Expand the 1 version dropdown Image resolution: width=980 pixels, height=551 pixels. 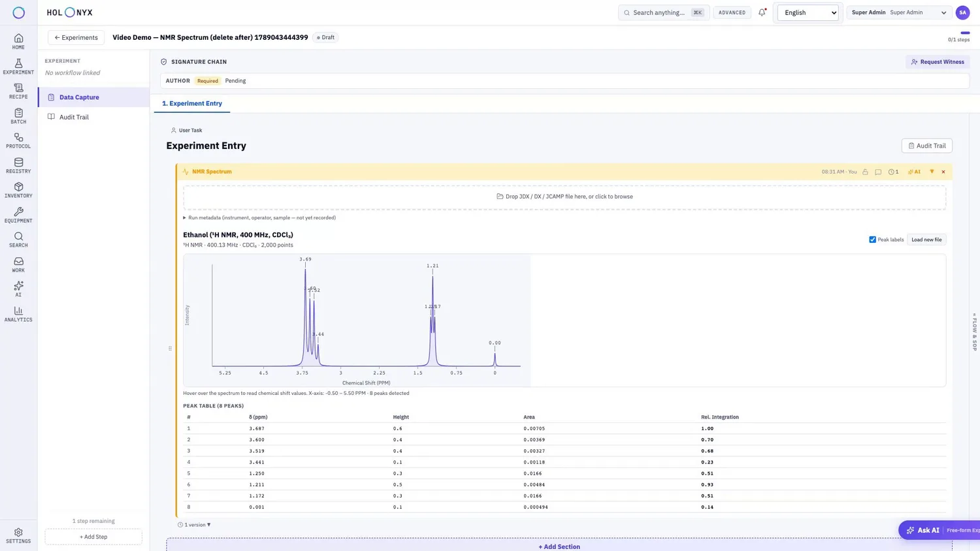click(194, 525)
